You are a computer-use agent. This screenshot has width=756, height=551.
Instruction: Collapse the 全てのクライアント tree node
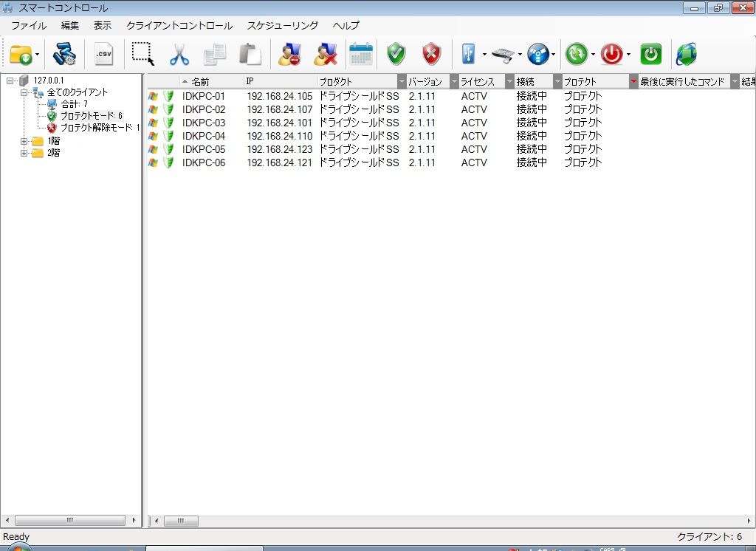(x=24, y=92)
